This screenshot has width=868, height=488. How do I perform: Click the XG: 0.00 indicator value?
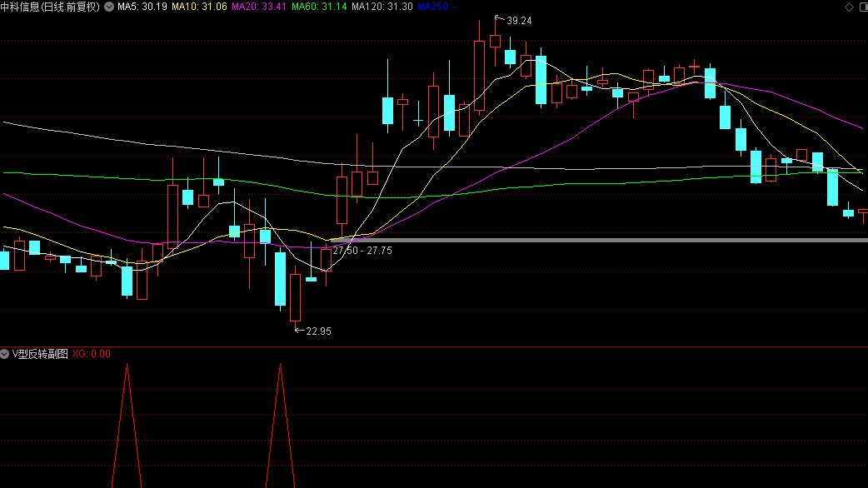pyautogui.click(x=92, y=354)
